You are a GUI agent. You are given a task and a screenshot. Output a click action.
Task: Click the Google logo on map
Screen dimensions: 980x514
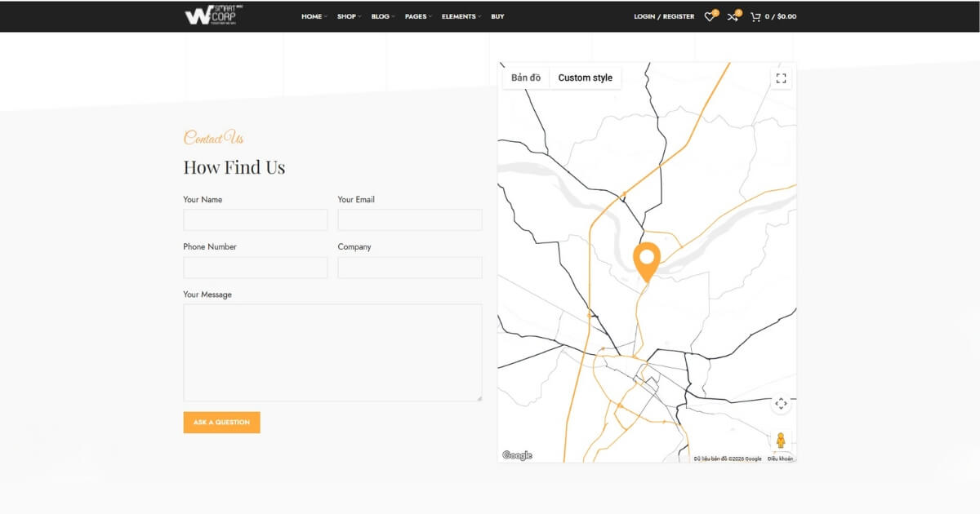[517, 455]
